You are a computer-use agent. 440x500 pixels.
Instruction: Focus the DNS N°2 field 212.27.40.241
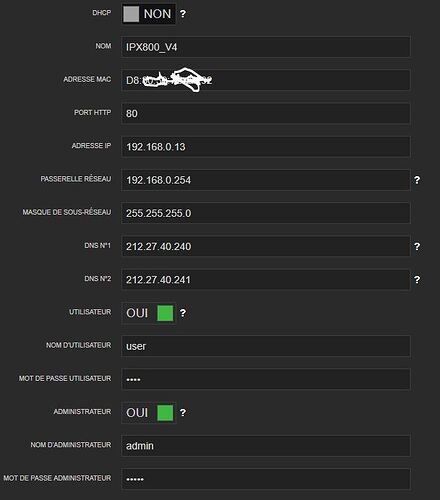coord(266,280)
